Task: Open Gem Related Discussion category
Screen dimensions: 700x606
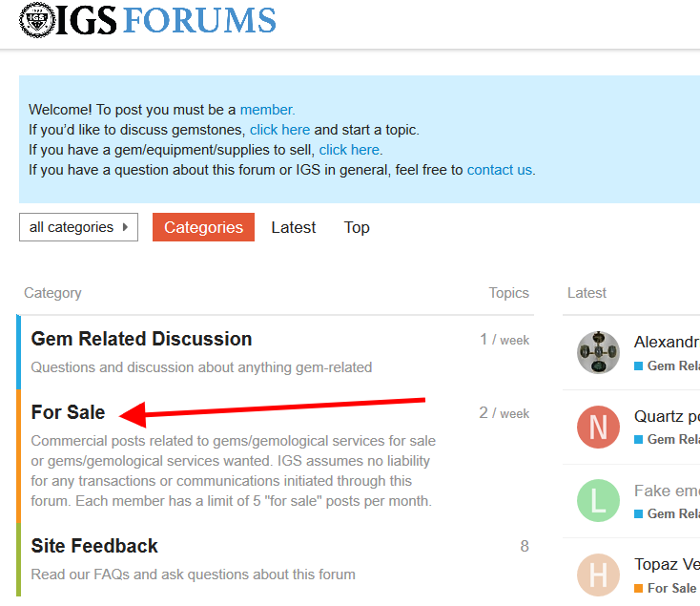Action: click(x=141, y=339)
